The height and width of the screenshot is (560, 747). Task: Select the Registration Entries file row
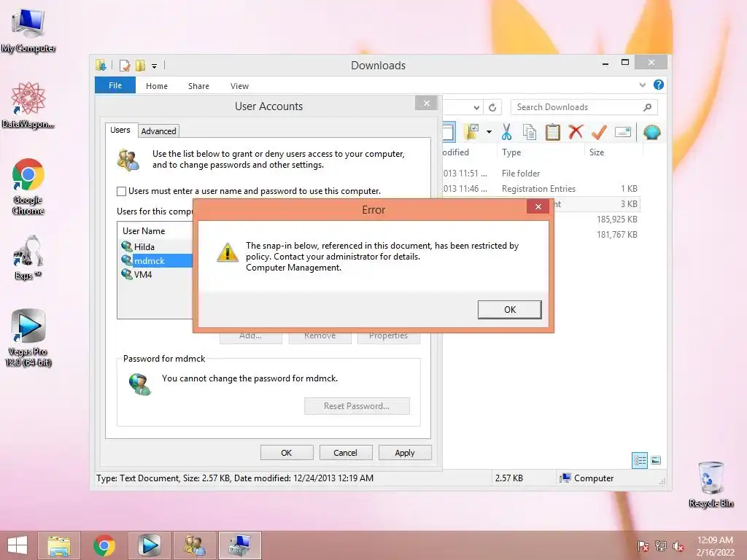[541, 189]
